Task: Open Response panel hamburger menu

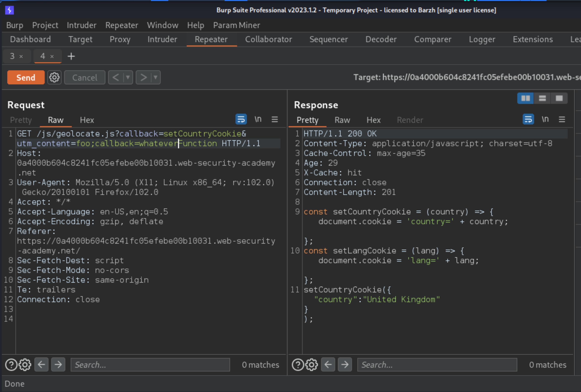Action: (x=562, y=119)
